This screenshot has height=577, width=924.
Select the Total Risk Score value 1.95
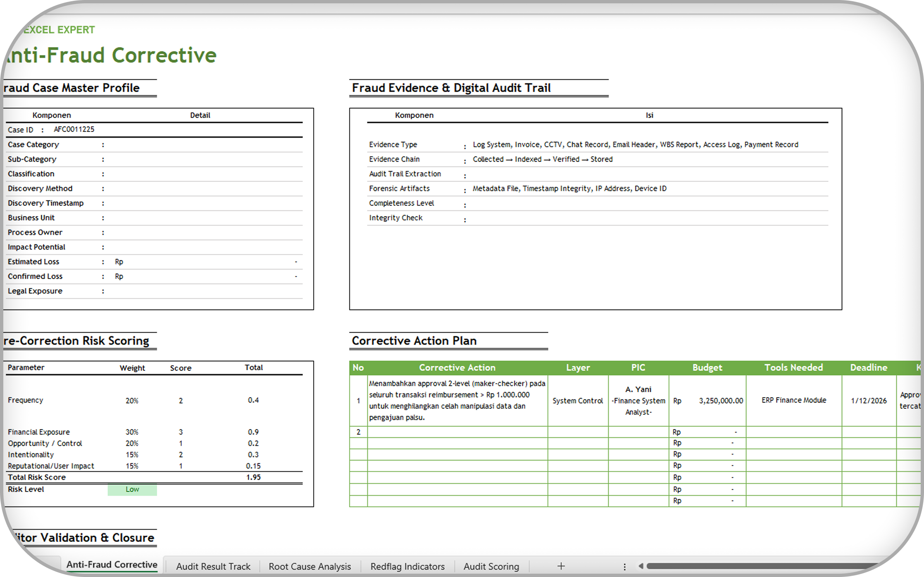[253, 477]
